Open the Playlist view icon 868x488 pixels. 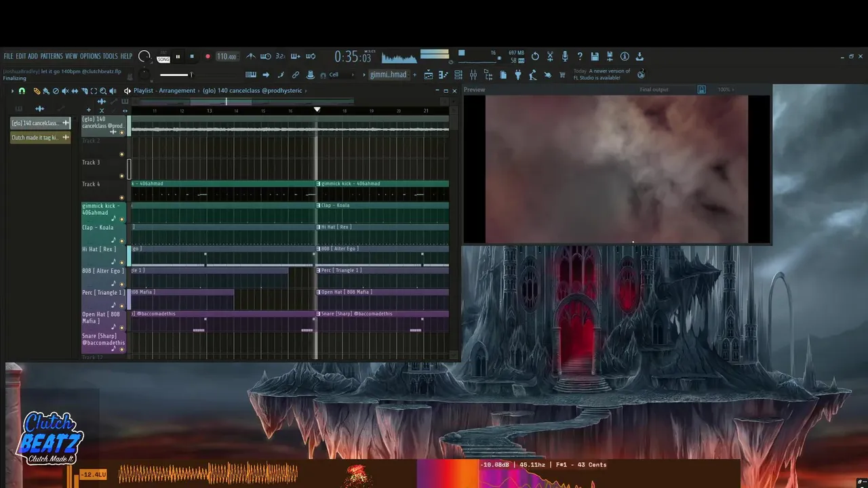[429, 75]
